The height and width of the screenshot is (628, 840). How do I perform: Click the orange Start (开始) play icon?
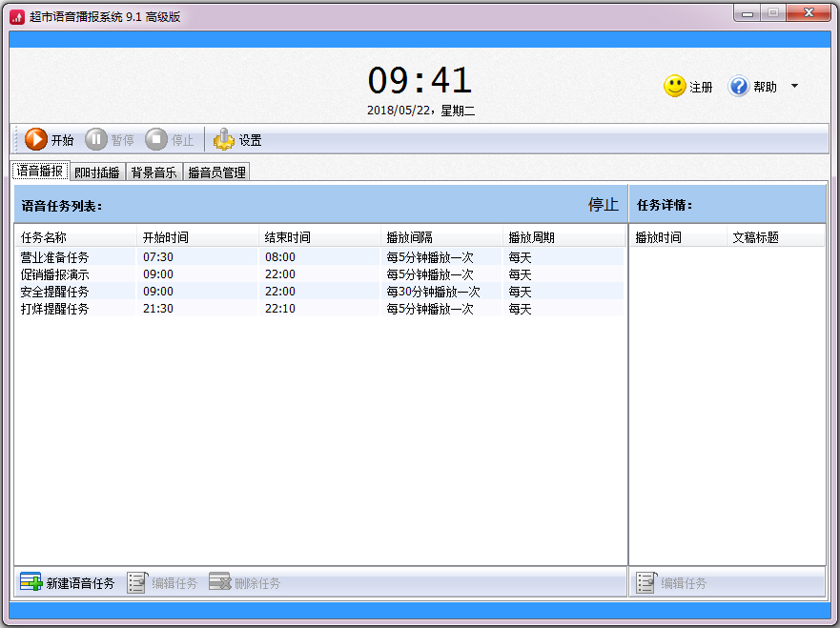pos(36,140)
